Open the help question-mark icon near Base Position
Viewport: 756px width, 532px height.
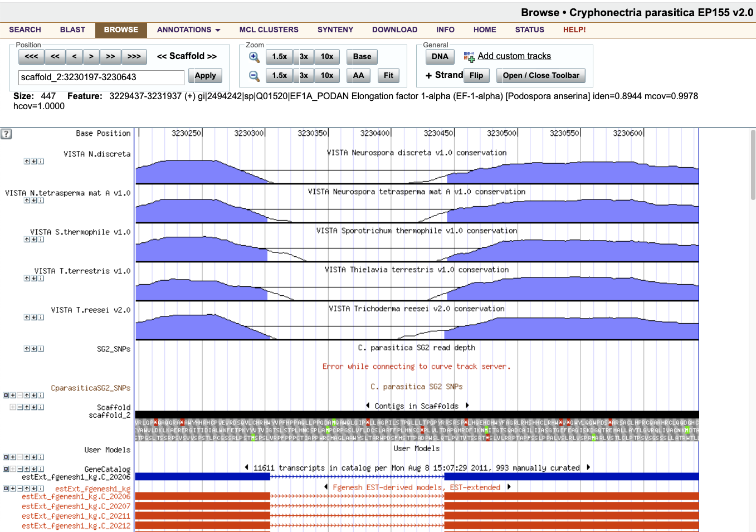pyautogui.click(x=6, y=134)
